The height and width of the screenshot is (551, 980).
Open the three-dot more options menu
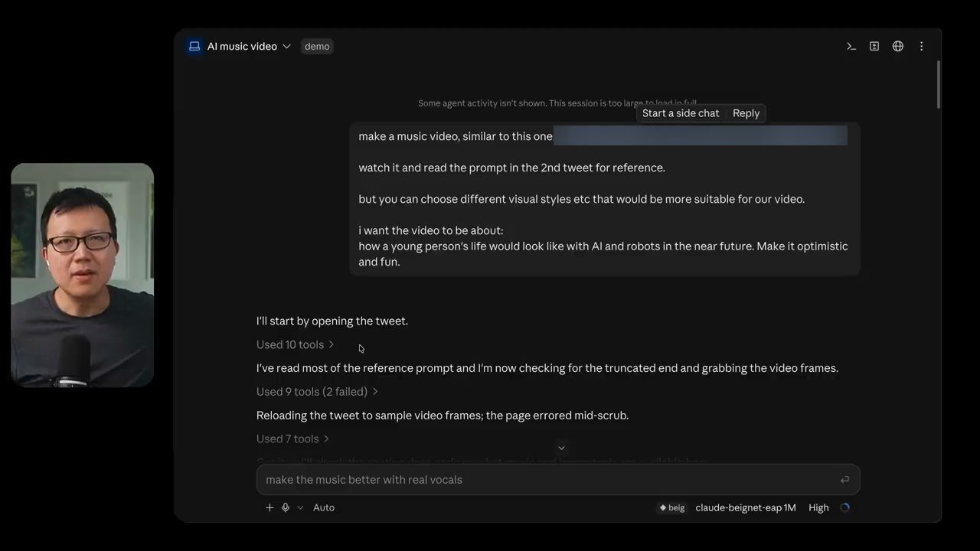922,47
